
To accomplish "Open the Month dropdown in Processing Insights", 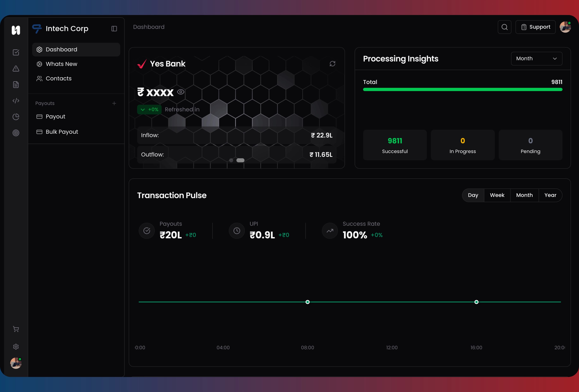I will (x=536, y=59).
